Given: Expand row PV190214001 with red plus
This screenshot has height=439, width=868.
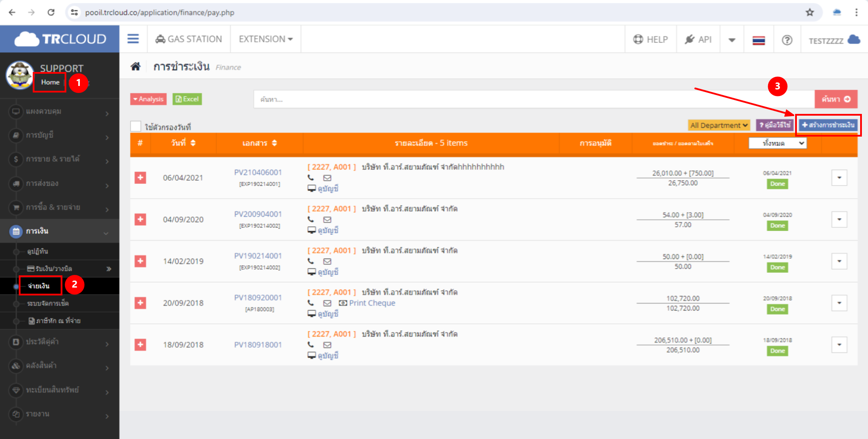Looking at the screenshot, I should (x=140, y=261).
